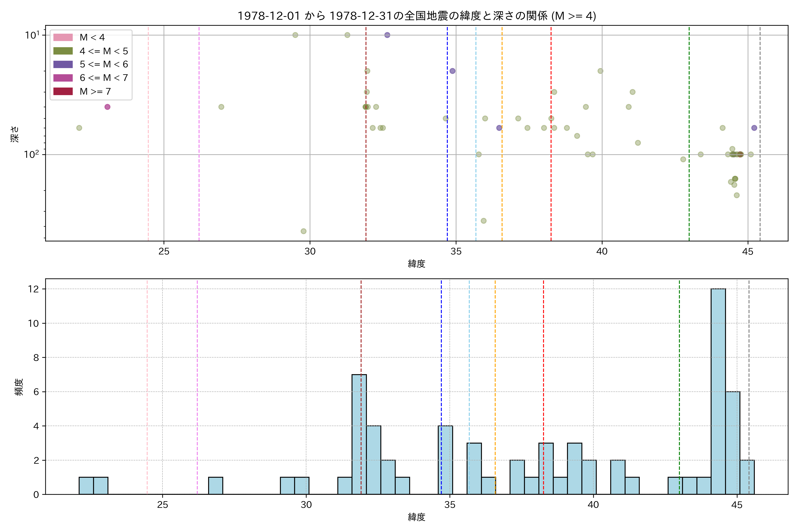
Task: Click the dark red 'M >= 7' legend swatch
Action: (x=63, y=91)
